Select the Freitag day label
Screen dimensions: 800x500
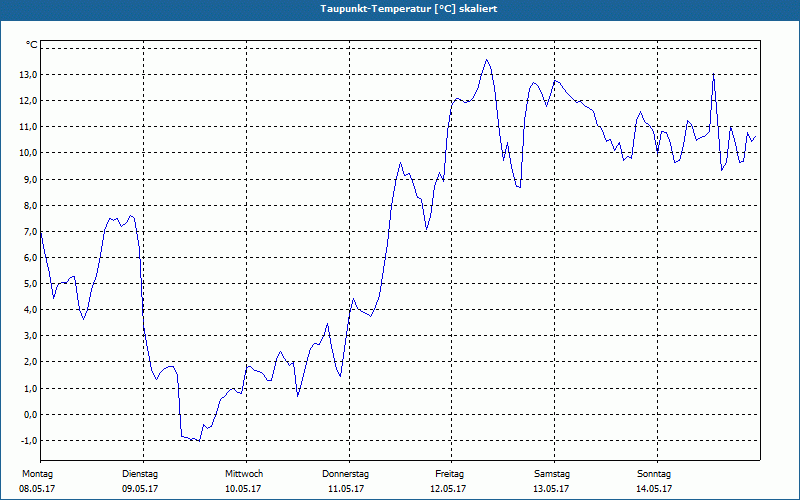[449, 474]
